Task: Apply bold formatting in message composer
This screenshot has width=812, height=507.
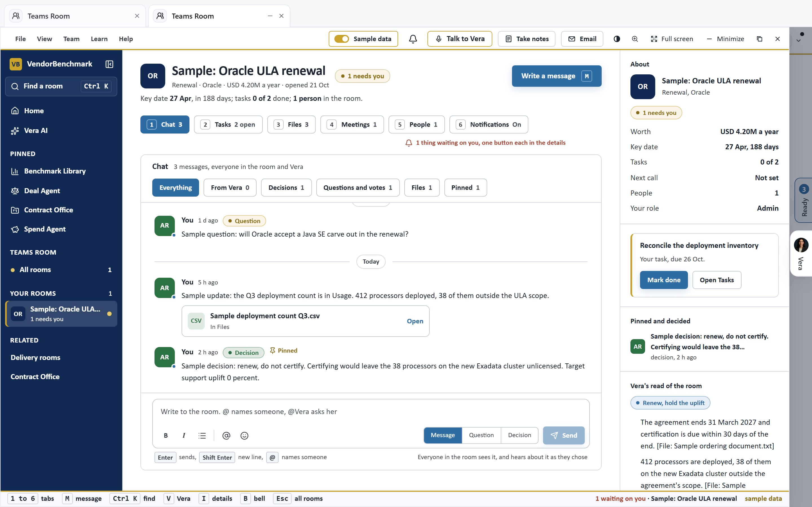Action: 166,435
